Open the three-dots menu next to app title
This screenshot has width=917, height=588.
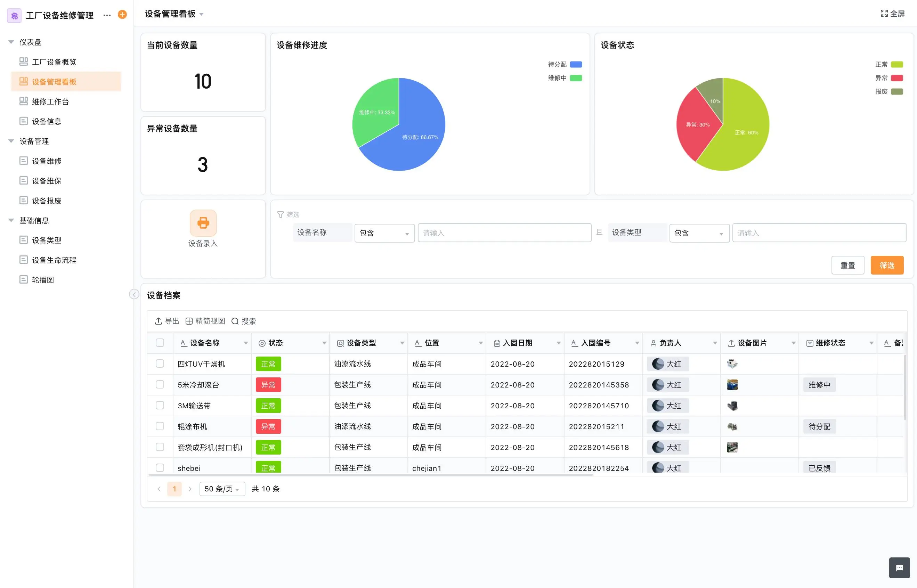pos(107,15)
